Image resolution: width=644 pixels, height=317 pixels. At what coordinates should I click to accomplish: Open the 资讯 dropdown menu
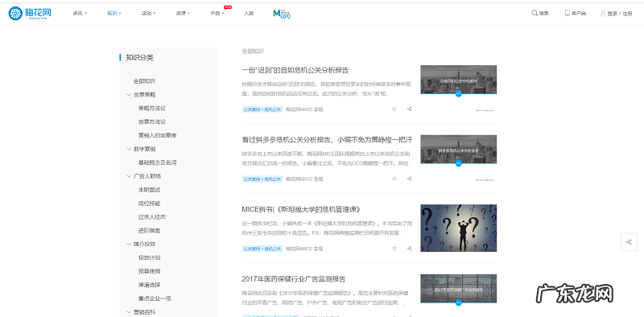(80, 13)
